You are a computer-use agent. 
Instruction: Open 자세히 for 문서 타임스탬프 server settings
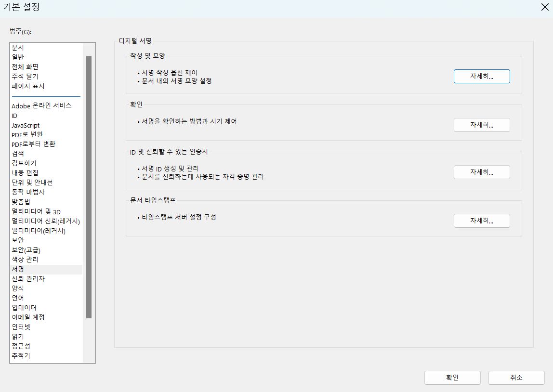pyautogui.click(x=481, y=221)
